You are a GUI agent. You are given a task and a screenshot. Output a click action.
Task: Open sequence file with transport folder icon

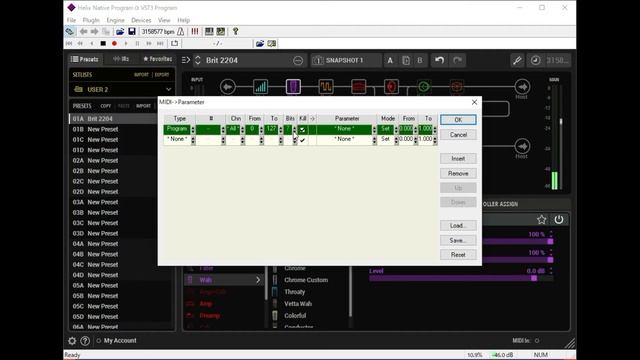point(260,43)
